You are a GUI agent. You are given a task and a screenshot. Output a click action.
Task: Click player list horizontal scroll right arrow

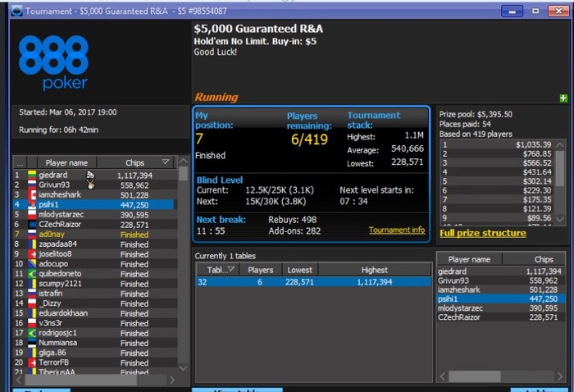(x=172, y=380)
